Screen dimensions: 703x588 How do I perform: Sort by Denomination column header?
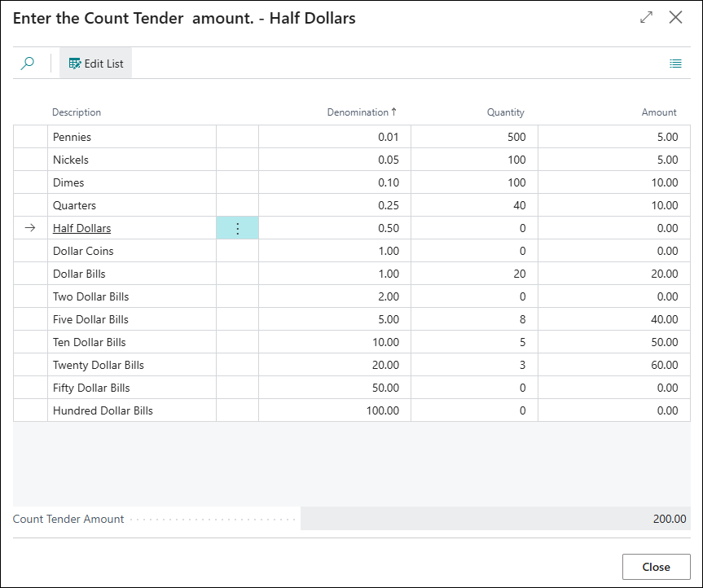click(362, 112)
